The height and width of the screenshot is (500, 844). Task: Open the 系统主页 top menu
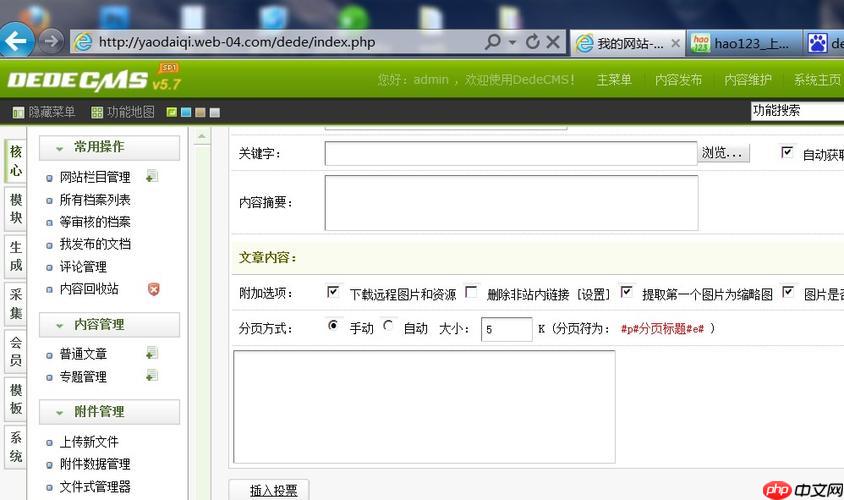(817, 80)
